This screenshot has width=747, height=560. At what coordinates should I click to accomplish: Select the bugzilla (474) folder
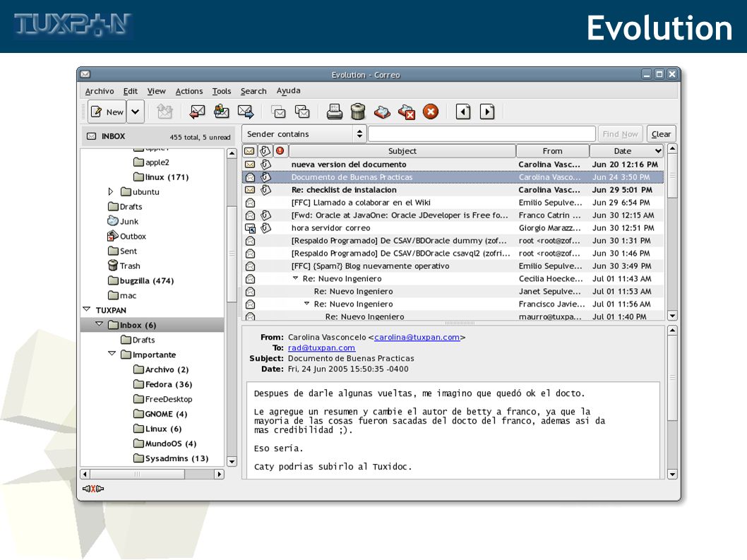coord(141,281)
